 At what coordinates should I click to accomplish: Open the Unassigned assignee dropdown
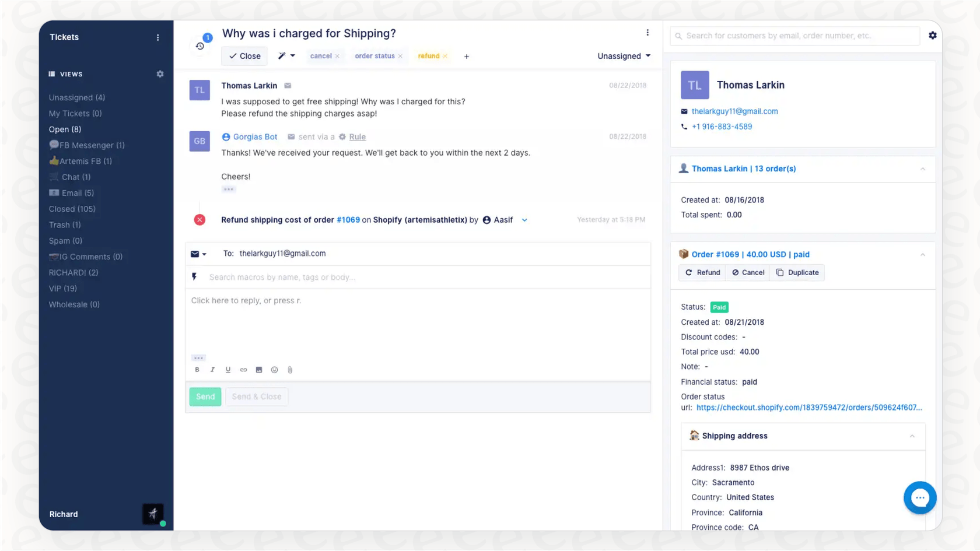pyautogui.click(x=623, y=56)
